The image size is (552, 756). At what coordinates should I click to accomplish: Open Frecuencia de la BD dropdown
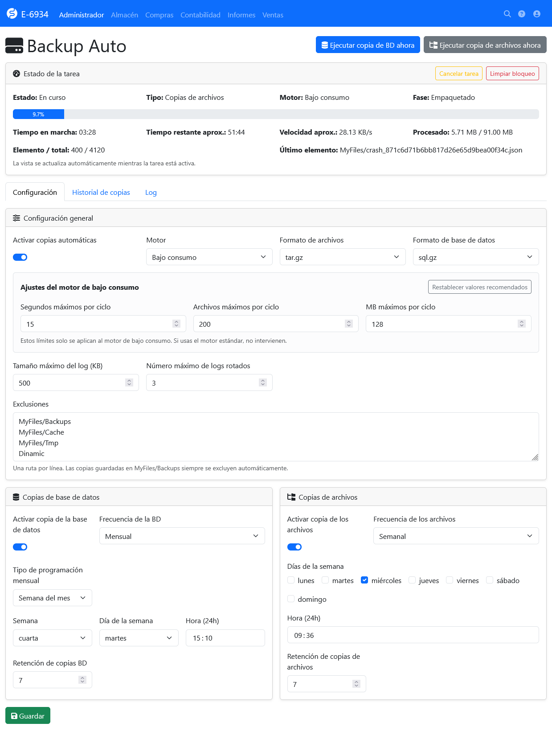(182, 536)
